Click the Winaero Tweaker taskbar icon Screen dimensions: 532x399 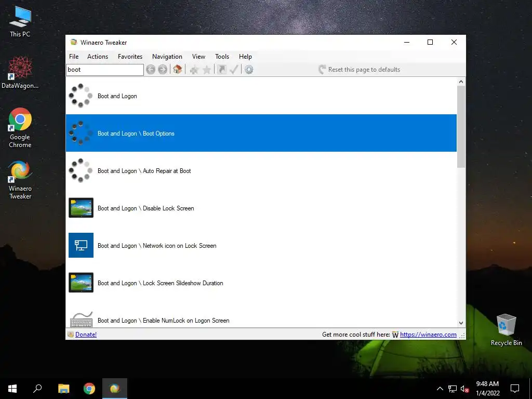tap(115, 389)
